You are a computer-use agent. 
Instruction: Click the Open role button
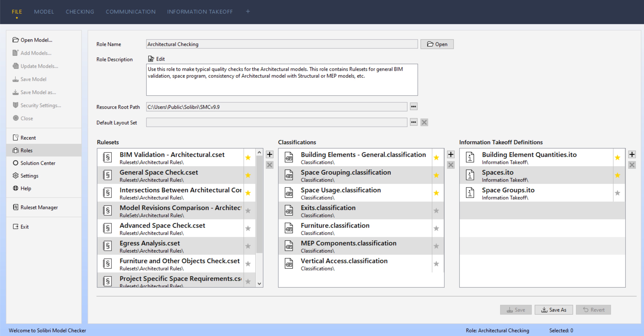(x=437, y=44)
